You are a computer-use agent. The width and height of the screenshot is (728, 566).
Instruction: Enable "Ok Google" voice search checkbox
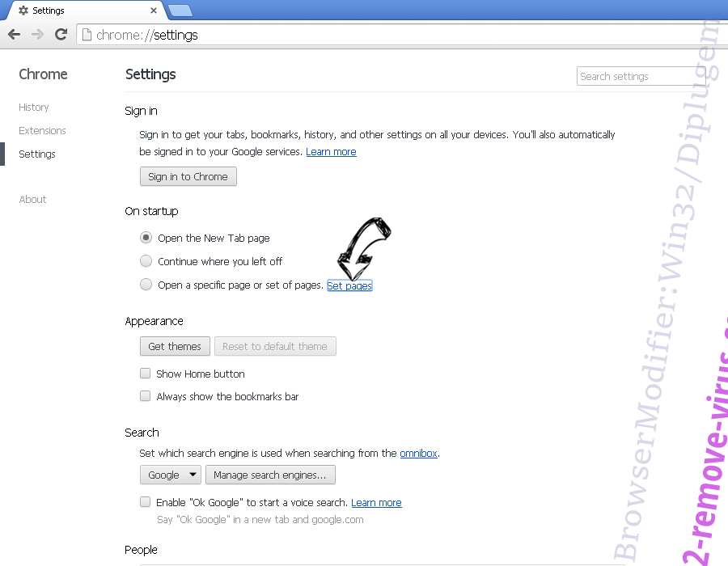(x=146, y=502)
